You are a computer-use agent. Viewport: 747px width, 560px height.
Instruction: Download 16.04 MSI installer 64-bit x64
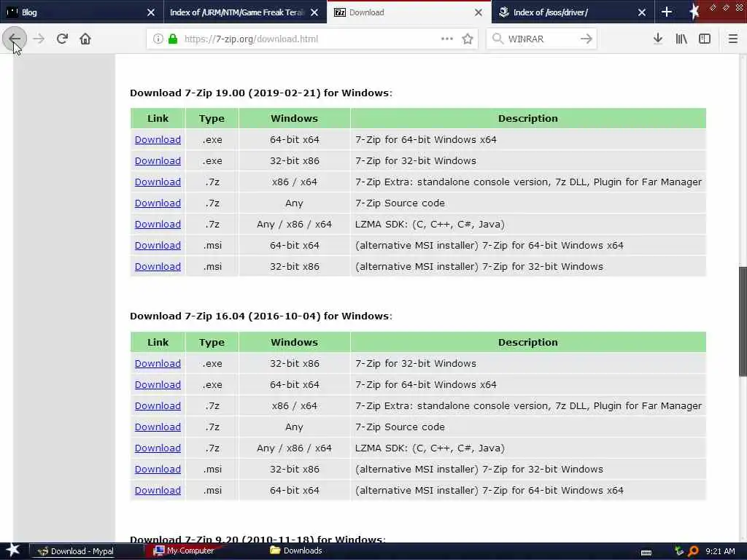click(x=158, y=490)
